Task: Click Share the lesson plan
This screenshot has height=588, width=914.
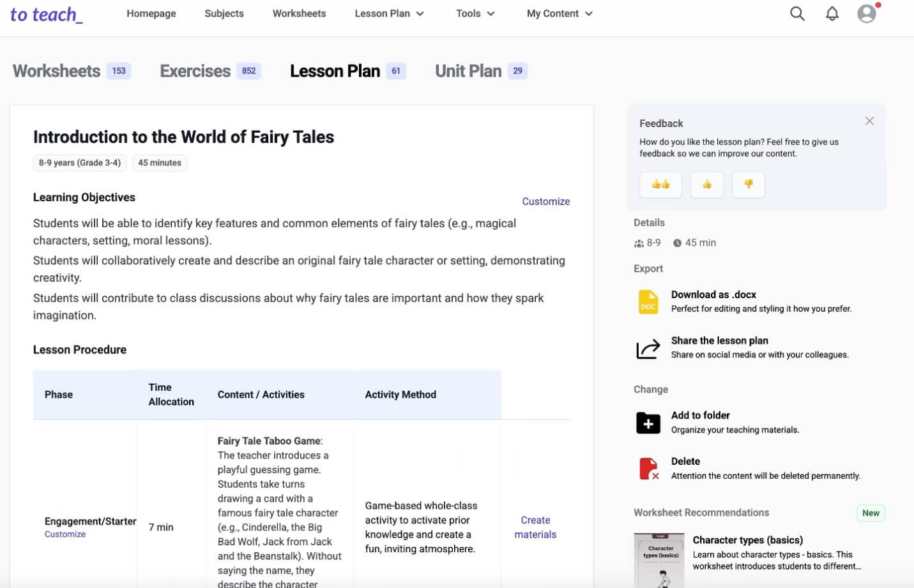Action: pos(720,340)
